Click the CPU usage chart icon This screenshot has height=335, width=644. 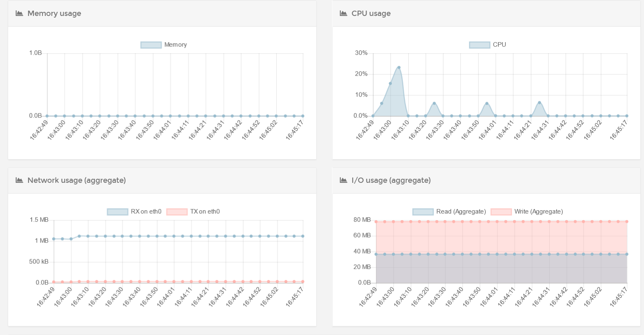pos(343,13)
